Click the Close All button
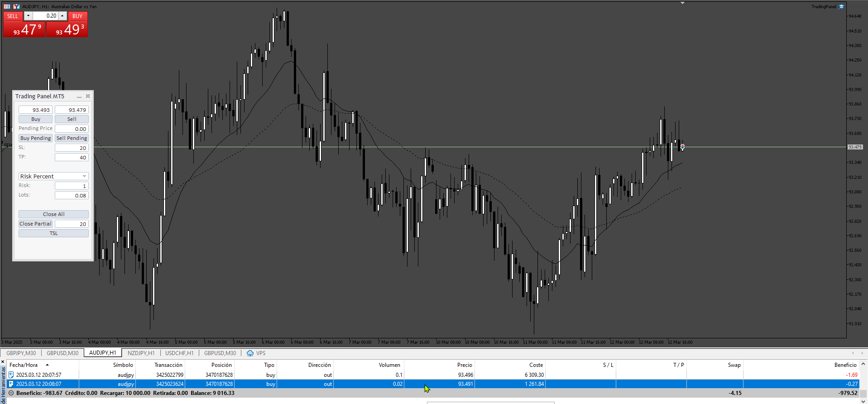This screenshot has width=868, height=404. 53,214
